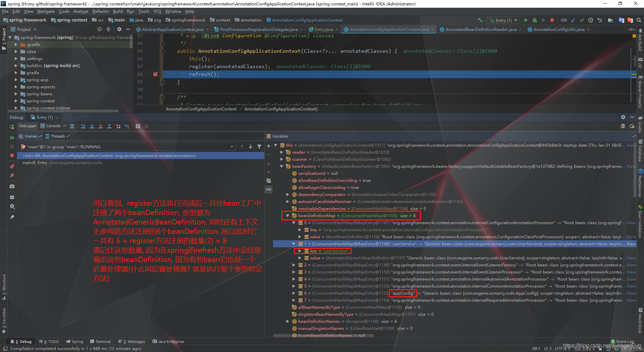
Task: Open View Breakpoints double red dots icon
Action: [12, 166]
